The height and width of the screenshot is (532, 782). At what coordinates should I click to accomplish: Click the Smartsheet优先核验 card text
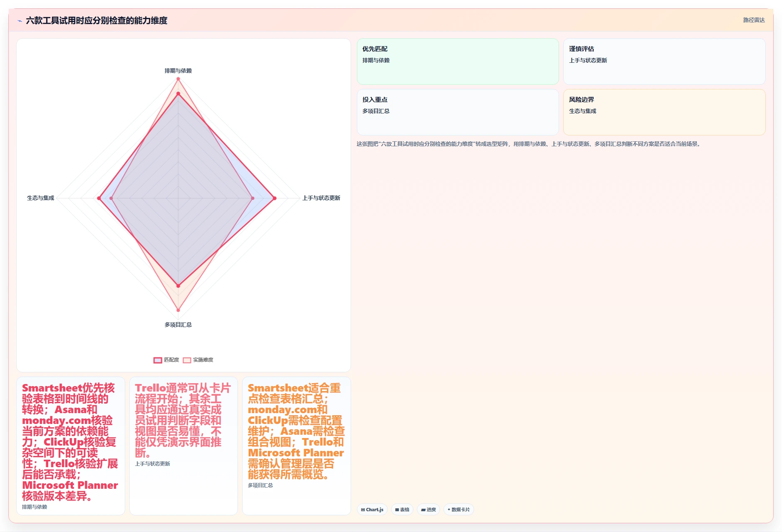point(70,442)
